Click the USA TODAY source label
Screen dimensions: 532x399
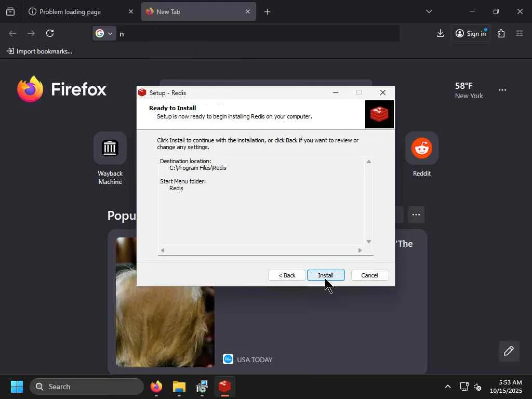point(255,360)
